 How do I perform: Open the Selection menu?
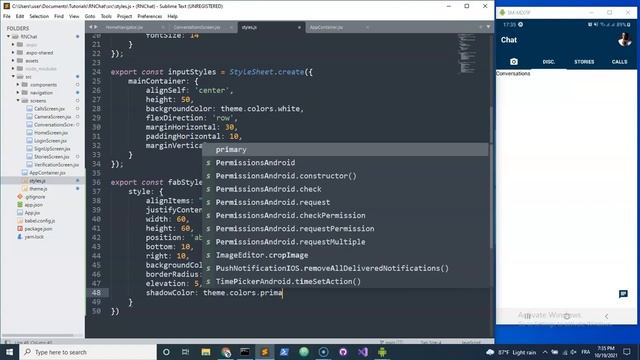pos(39,16)
